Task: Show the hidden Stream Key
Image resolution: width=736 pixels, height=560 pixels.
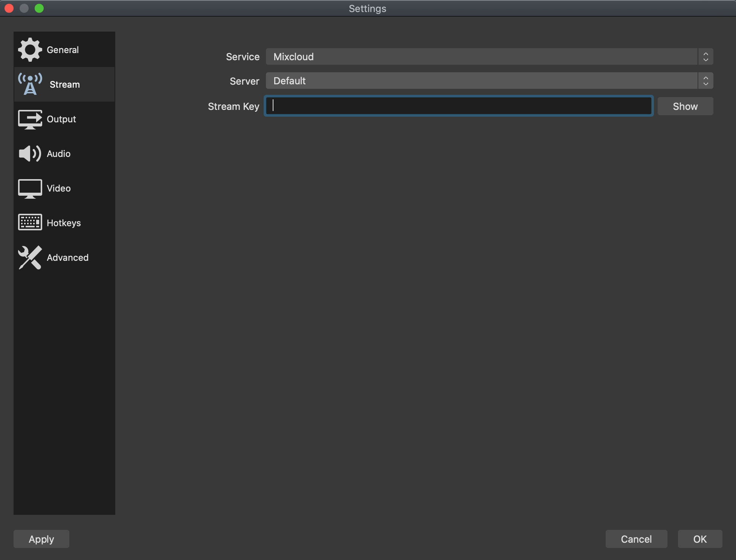Action: [x=686, y=106]
